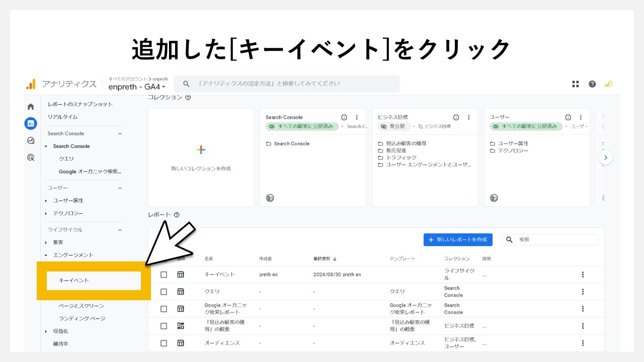Click the 新しいレポートを作成 button

coord(457,239)
